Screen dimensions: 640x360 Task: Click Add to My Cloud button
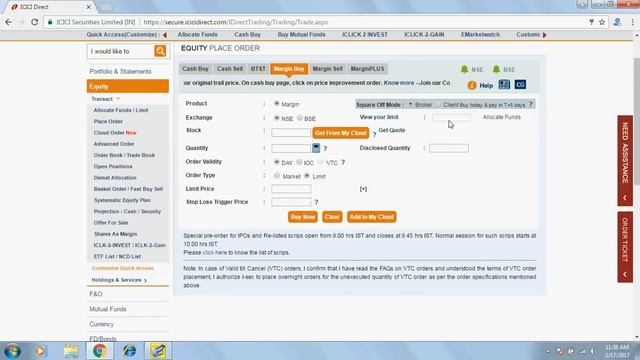pos(371,217)
